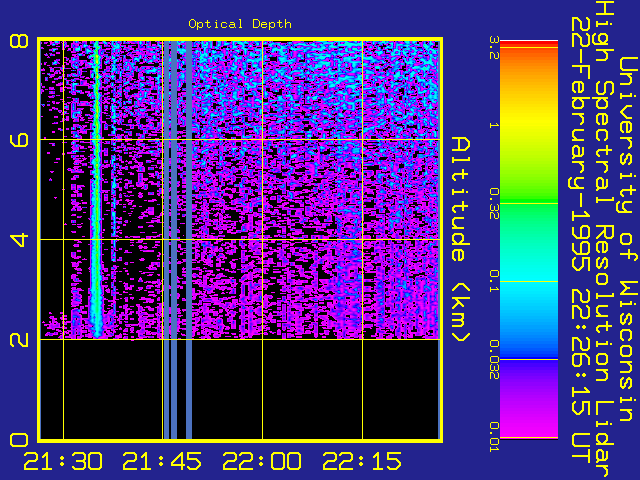Click the 22:00 time axis label

click(262, 461)
